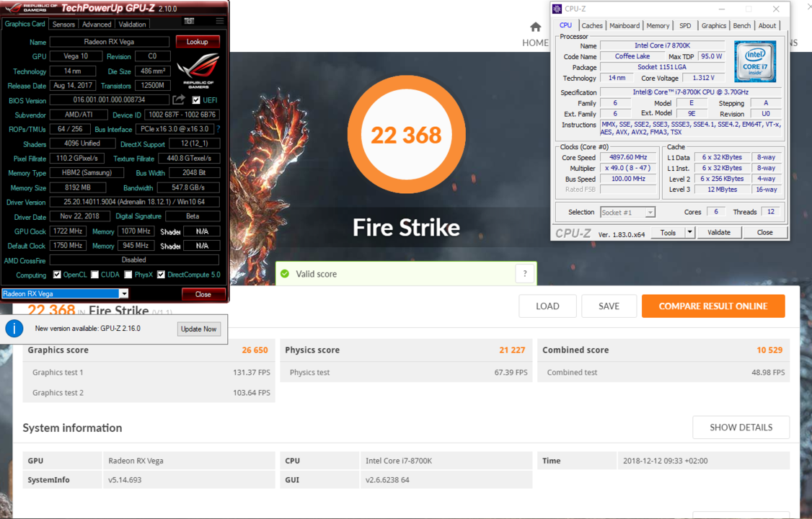This screenshot has width=812, height=519.
Task: Toggle the PhysX checkbox
Action: coord(128,275)
